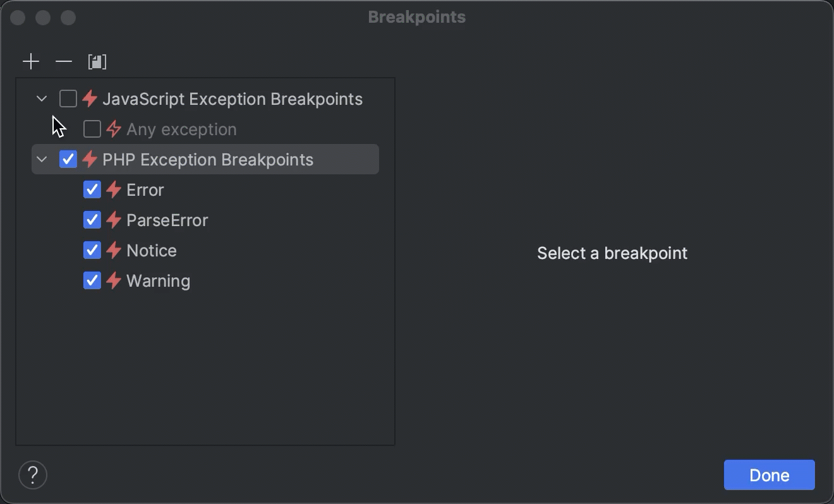Collapse the JavaScript Exception Breakpoints group

point(42,99)
